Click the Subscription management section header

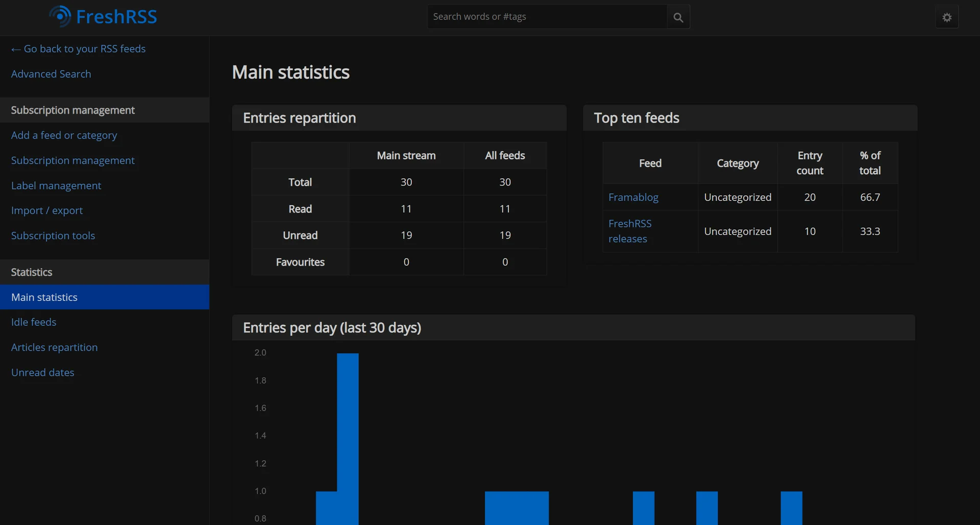pos(105,110)
